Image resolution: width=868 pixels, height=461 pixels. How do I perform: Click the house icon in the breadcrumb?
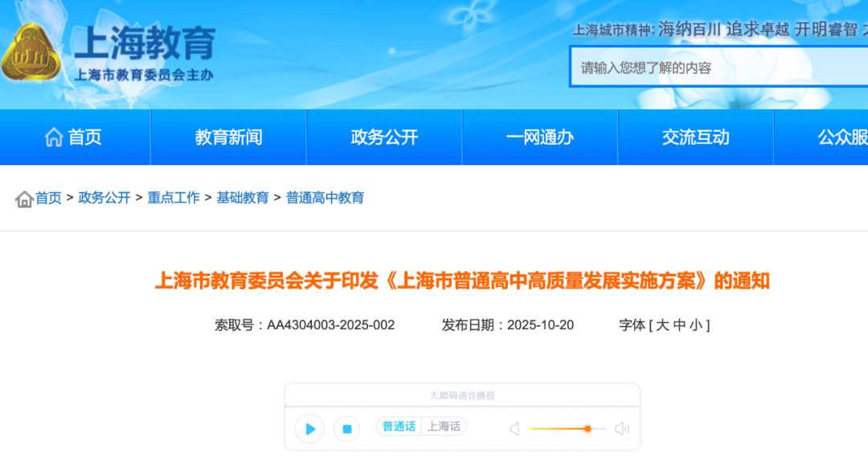pos(24,199)
